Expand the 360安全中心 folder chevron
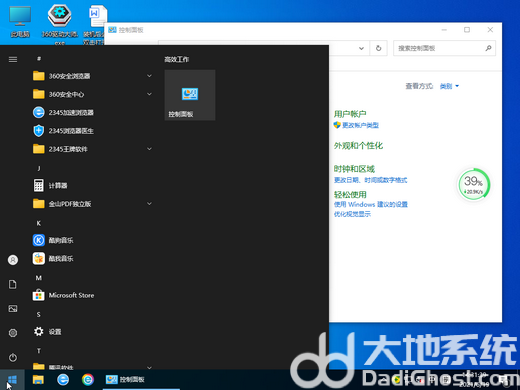The height and width of the screenshot is (390, 520). click(149, 94)
